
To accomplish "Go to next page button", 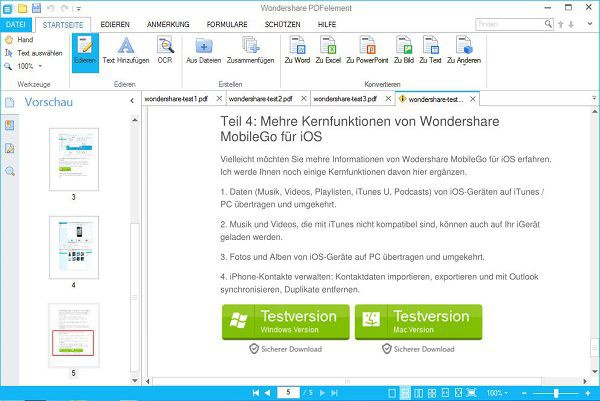I will pos(322,393).
